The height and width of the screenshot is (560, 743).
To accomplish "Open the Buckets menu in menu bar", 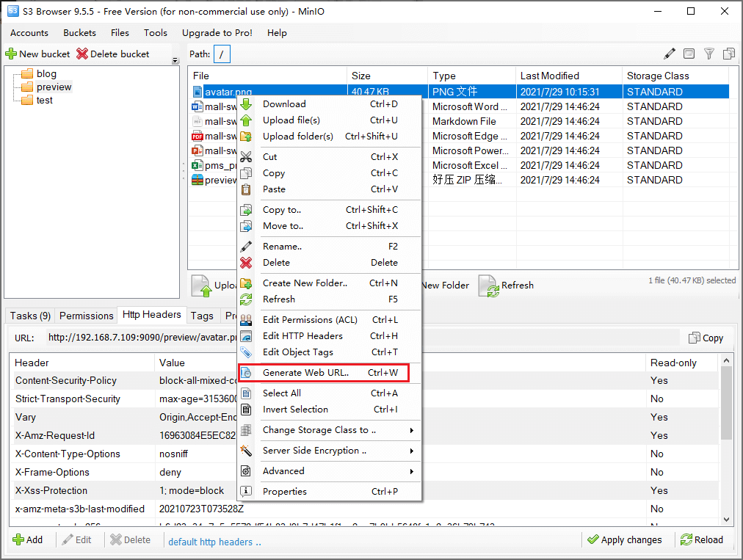I will 79,33.
